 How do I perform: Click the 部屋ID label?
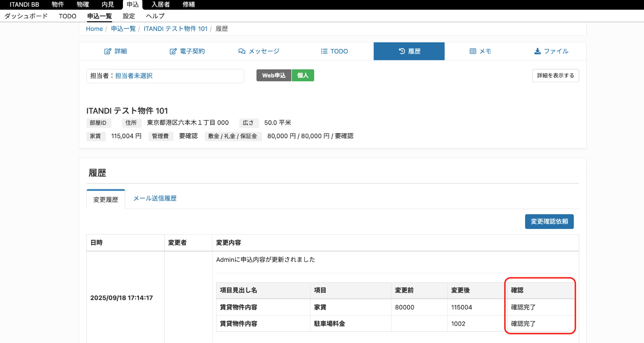[x=98, y=123]
